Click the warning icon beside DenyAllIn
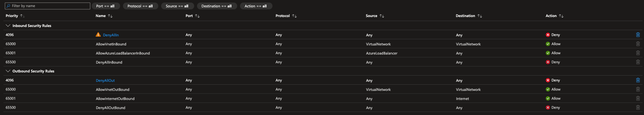The image size is (644, 115). click(98, 35)
